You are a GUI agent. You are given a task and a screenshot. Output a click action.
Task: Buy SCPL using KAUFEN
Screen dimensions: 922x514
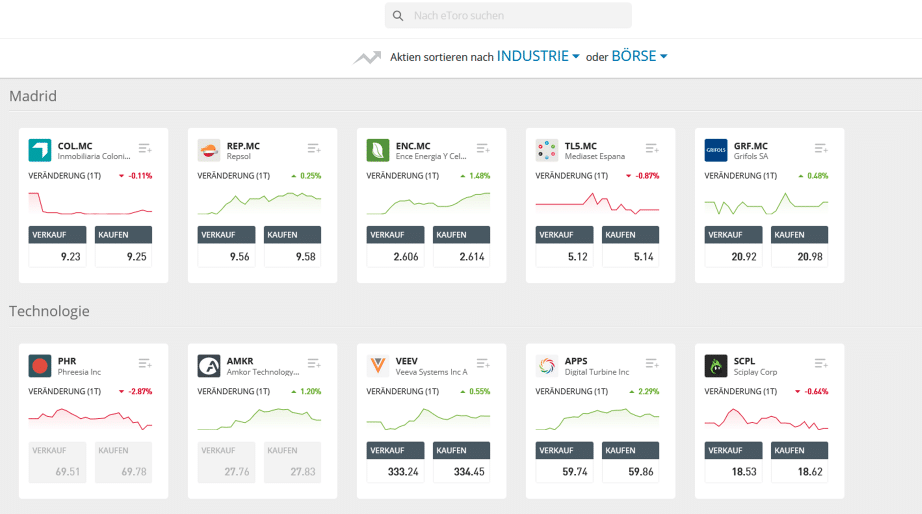pyautogui.click(x=800, y=462)
